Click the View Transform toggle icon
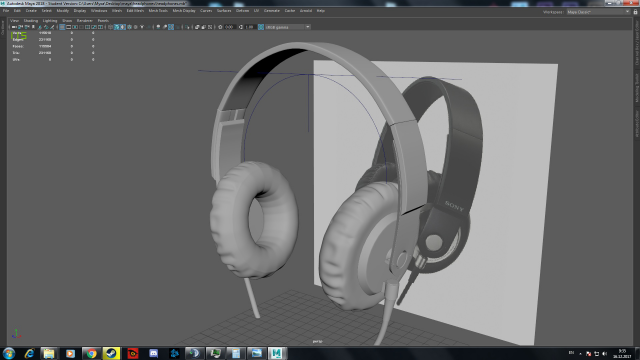This screenshot has width=640, height=360. click(x=261, y=27)
